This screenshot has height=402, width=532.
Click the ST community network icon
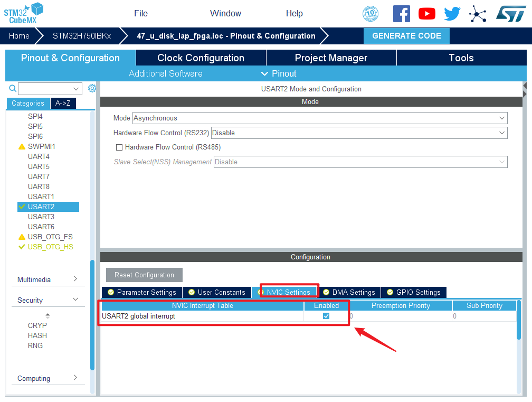point(478,14)
